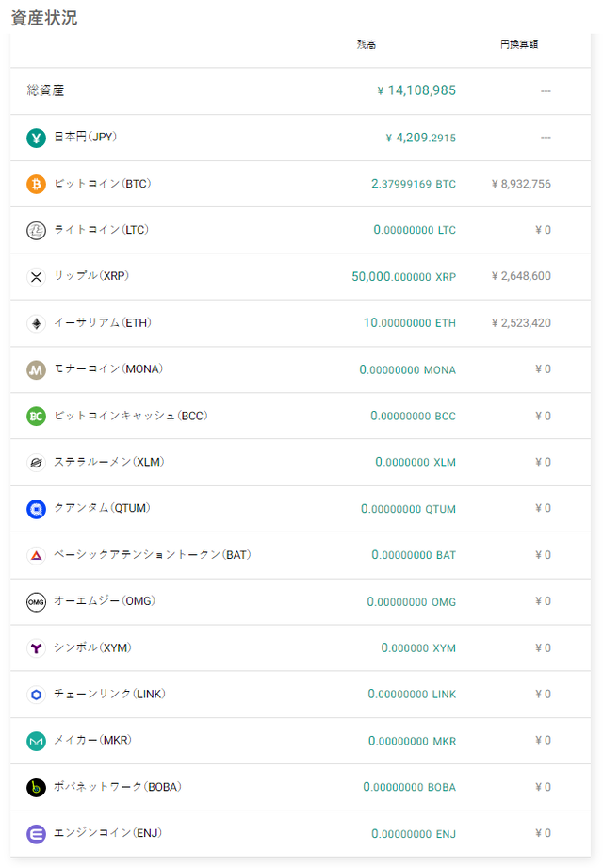603x868 pixels.
Task: Click the Chainlink (LINK) icon
Action: pyautogui.click(x=36, y=694)
